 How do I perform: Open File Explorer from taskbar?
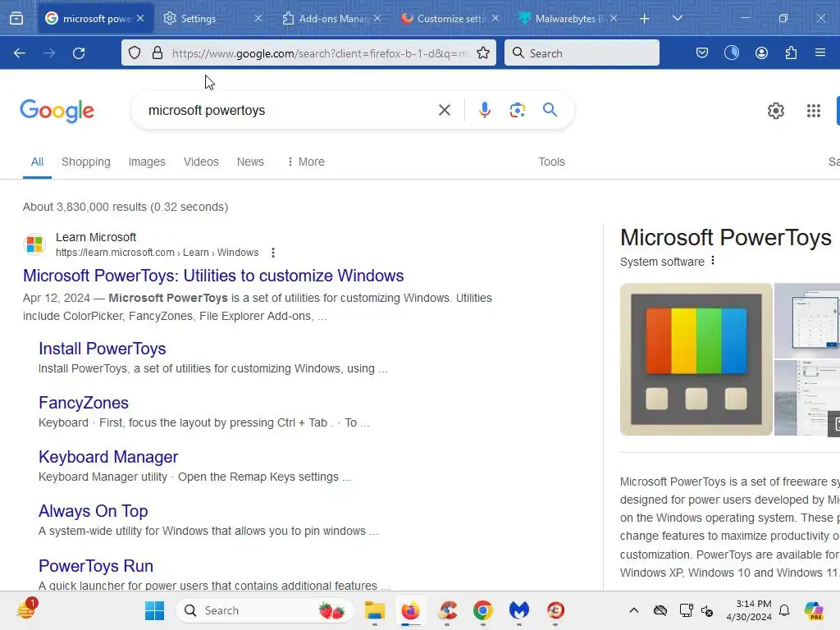click(x=374, y=610)
